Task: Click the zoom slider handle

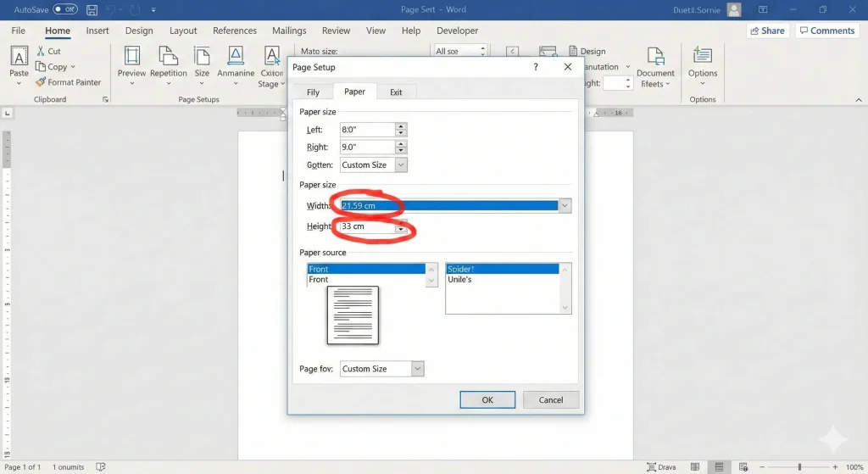Action: (799, 467)
